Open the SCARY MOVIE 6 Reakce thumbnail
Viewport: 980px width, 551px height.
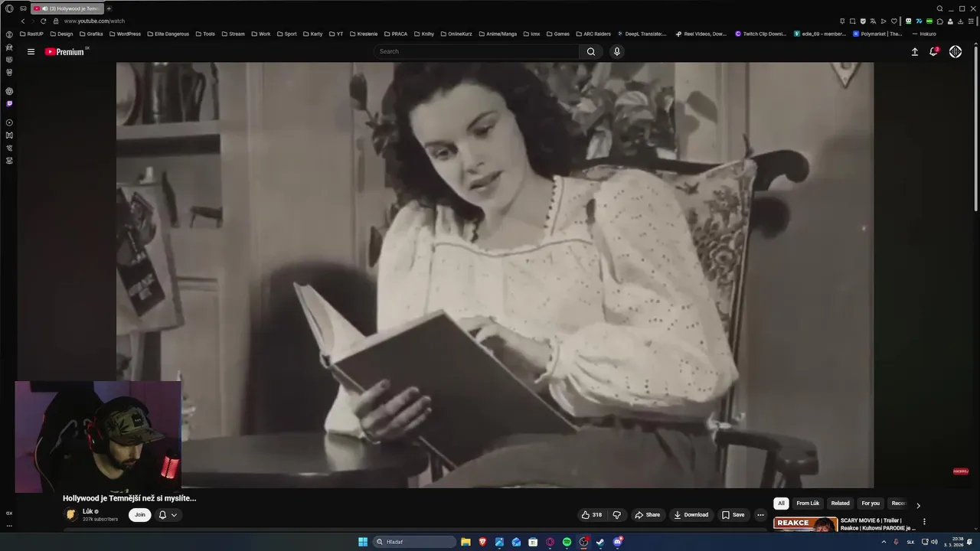pos(805,524)
